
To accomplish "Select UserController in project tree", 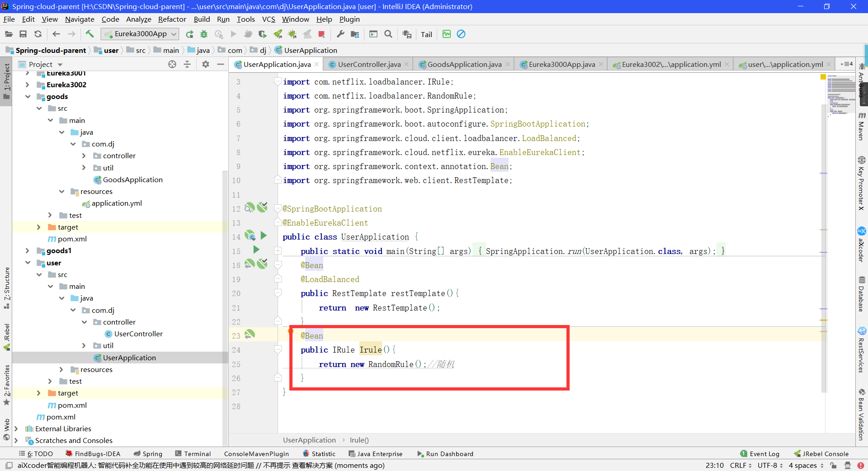I will tap(138, 334).
